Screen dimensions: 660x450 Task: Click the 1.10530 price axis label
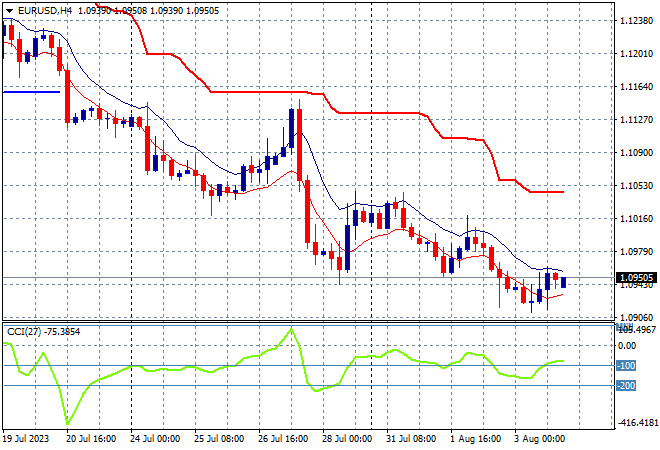(637, 186)
